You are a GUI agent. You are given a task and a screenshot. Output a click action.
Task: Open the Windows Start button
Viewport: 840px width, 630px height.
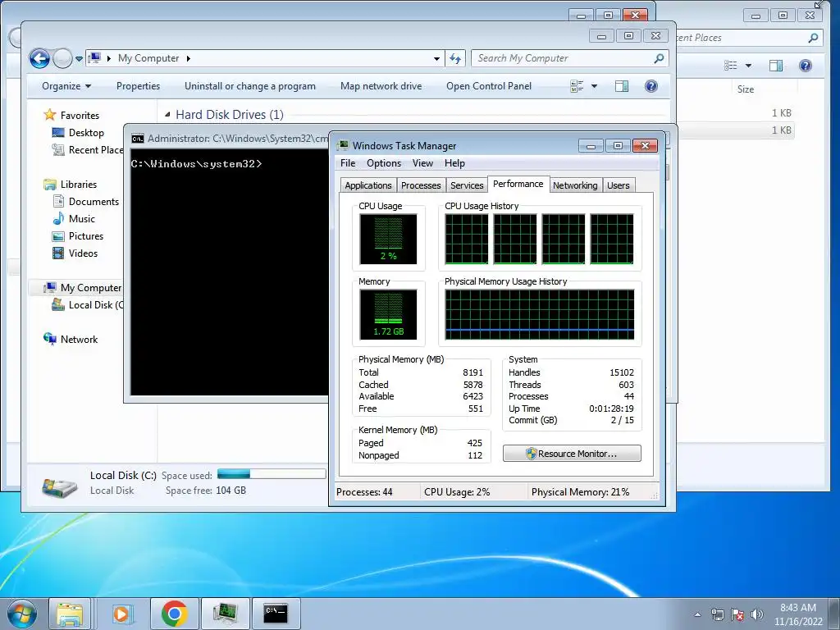coord(21,614)
